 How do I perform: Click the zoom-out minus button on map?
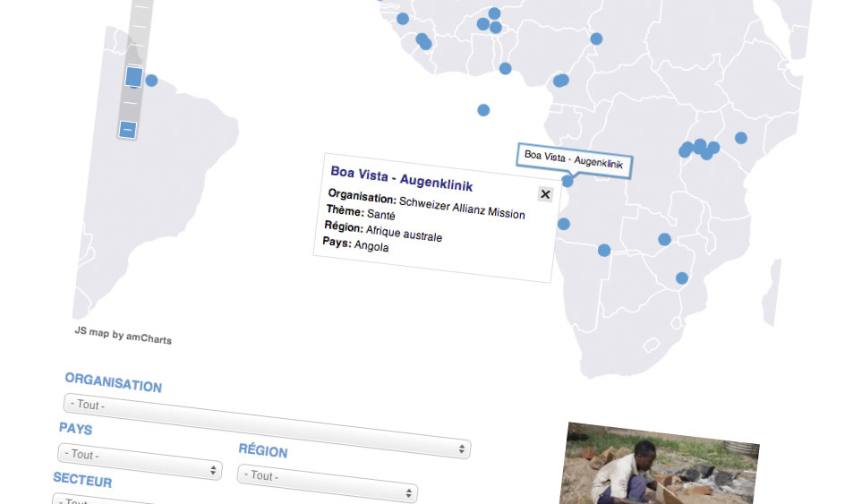point(127,130)
